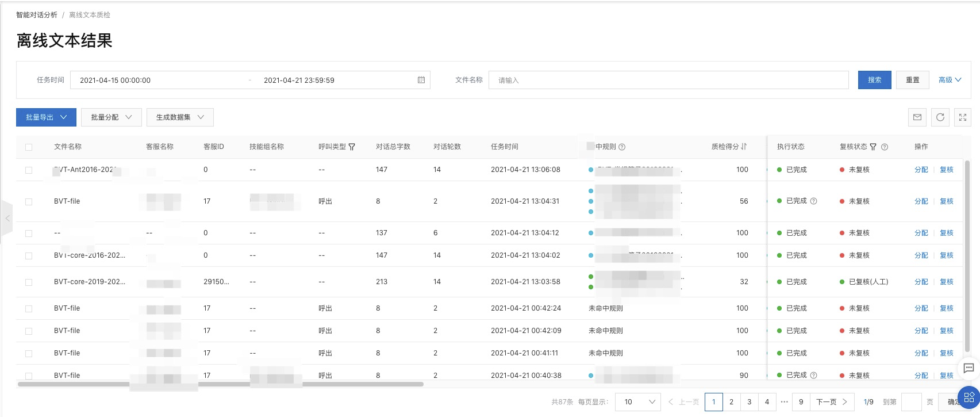Click file name BVT-core-2019-202...
The image size is (980, 417).
coord(90,282)
